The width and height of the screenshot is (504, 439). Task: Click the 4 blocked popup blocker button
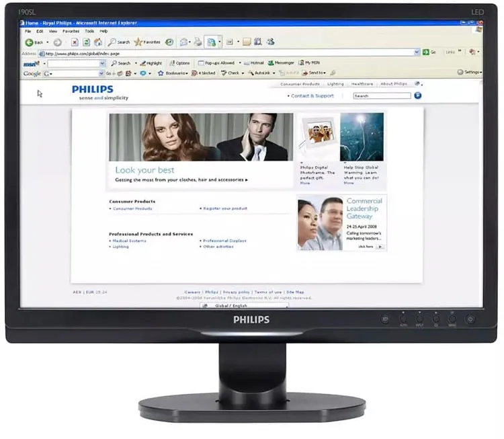[x=204, y=73]
